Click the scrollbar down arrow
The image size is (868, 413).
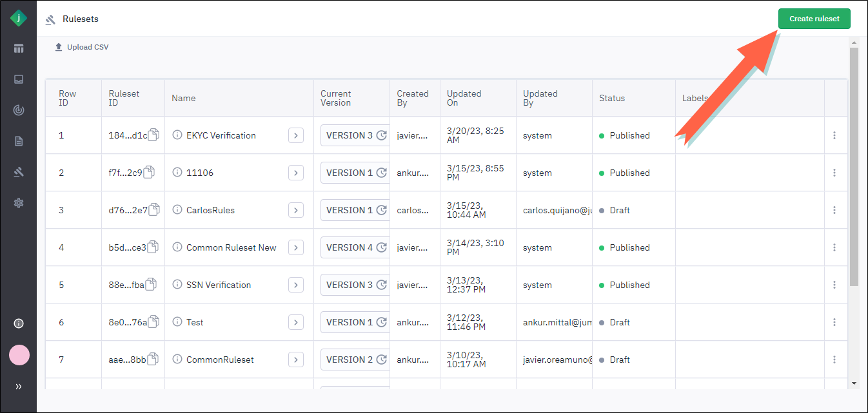(854, 383)
